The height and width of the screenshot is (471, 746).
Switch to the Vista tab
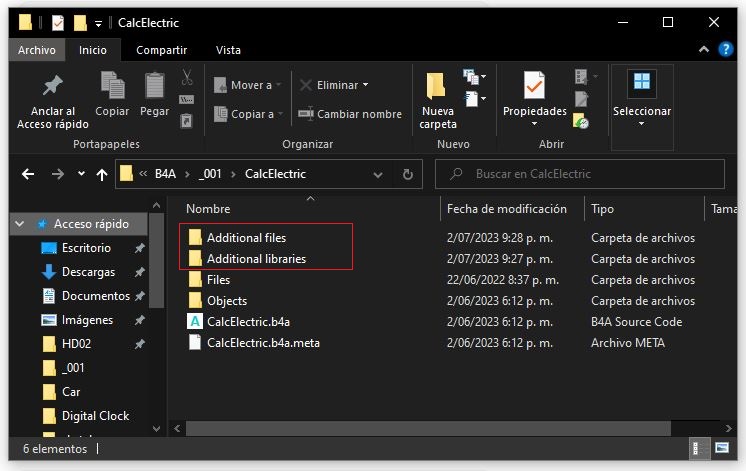click(228, 50)
